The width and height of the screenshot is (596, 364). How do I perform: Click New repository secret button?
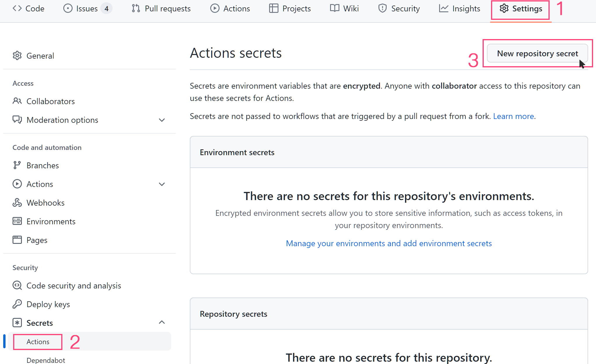537,53
